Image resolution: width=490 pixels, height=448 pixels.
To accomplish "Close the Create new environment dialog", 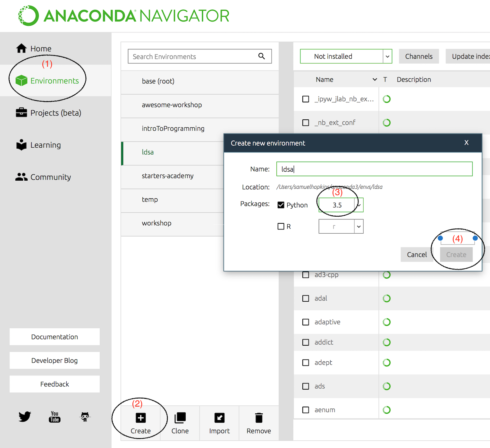I will [467, 142].
